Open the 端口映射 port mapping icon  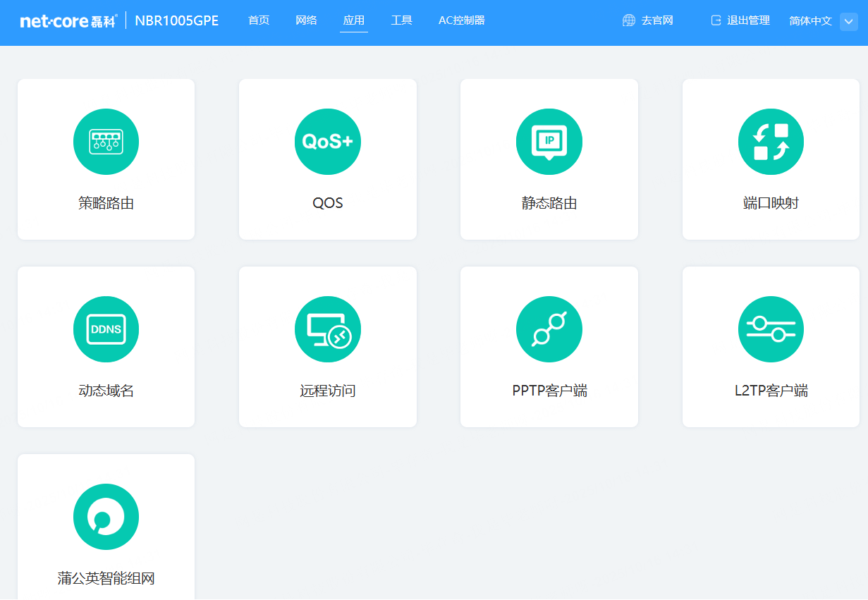[x=771, y=142]
